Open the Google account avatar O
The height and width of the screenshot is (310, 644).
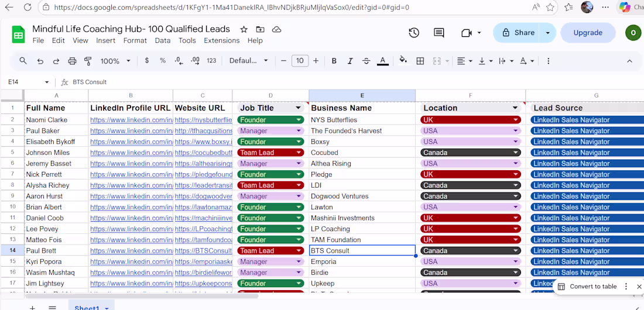633,33
